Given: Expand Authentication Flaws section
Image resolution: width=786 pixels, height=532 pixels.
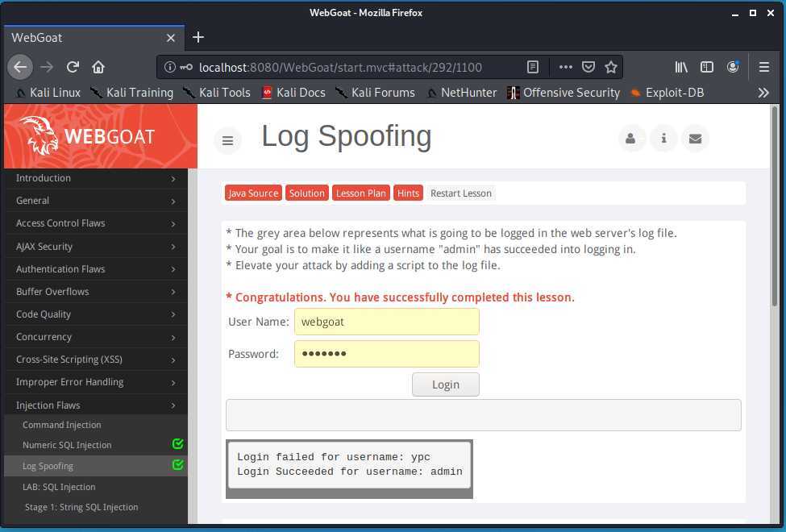Looking at the screenshot, I should 96,269.
